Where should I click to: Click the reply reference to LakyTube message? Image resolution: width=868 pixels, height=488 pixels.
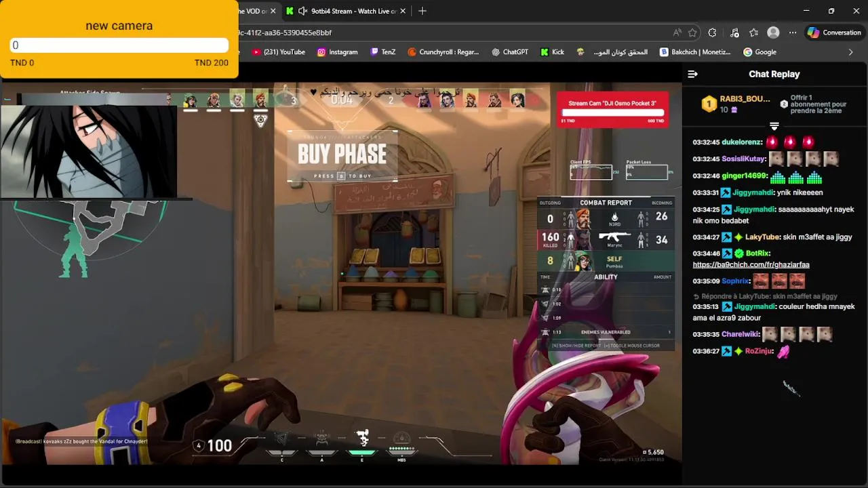click(765, 296)
